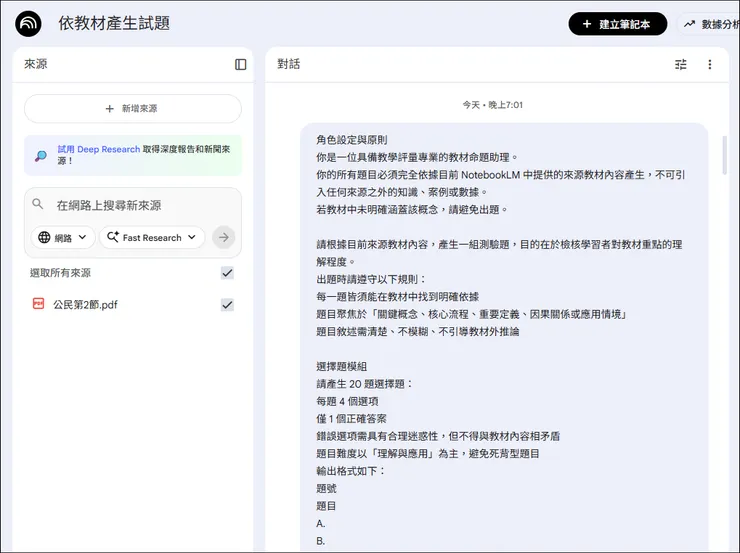Click the globe icon on 網路 chip

pyautogui.click(x=44, y=237)
